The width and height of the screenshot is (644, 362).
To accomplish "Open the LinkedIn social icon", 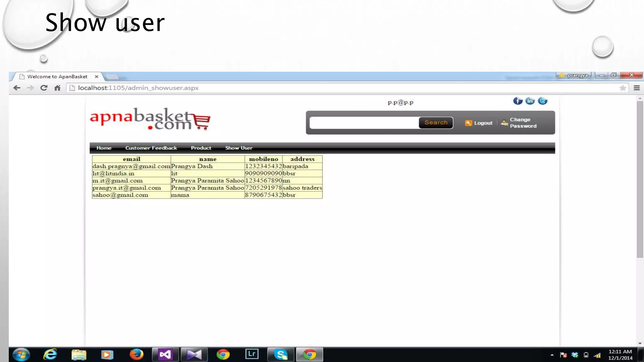I will click(530, 101).
